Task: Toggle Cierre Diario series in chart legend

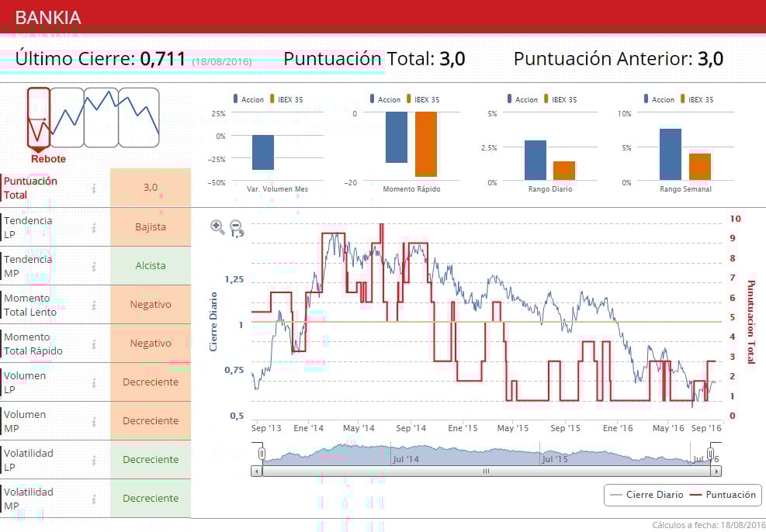Action: point(646,495)
